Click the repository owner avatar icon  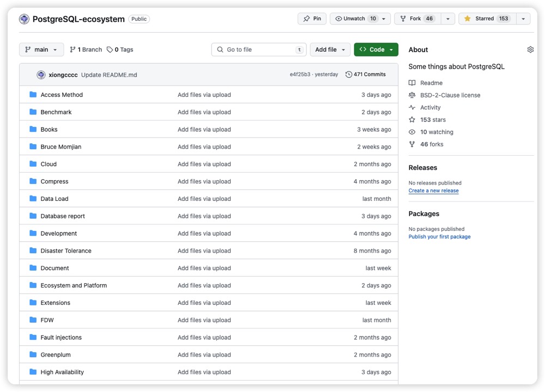coord(24,19)
